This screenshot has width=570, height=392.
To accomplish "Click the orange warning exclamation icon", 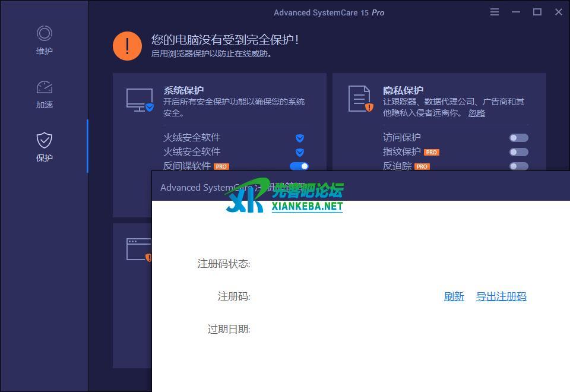I will point(127,46).
